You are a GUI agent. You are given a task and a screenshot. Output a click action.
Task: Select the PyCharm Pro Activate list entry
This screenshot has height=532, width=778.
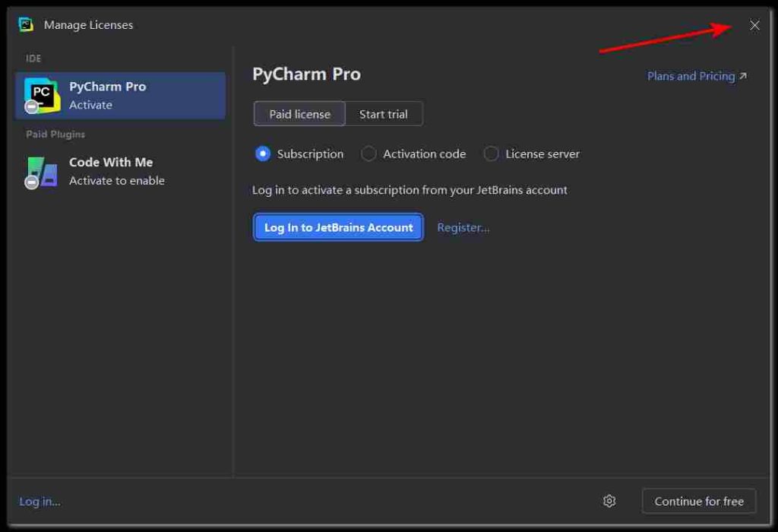[120, 96]
